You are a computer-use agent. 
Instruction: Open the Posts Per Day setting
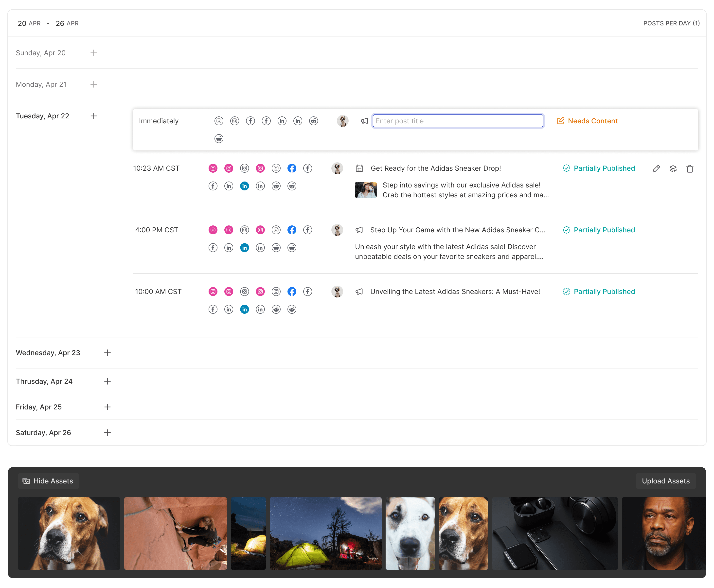click(x=671, y=23)
